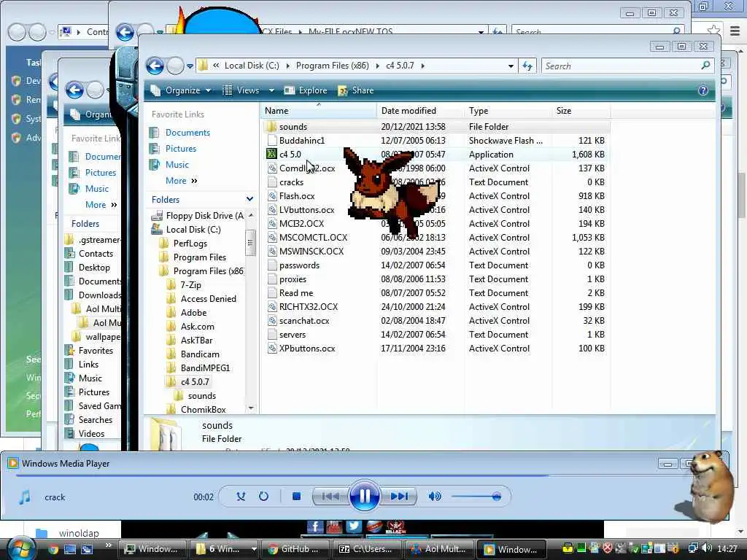The height and width of the screenshot is (560, 747).
Task: Select PerfLogs folder in tree
Action: click(x=190, y=244)
